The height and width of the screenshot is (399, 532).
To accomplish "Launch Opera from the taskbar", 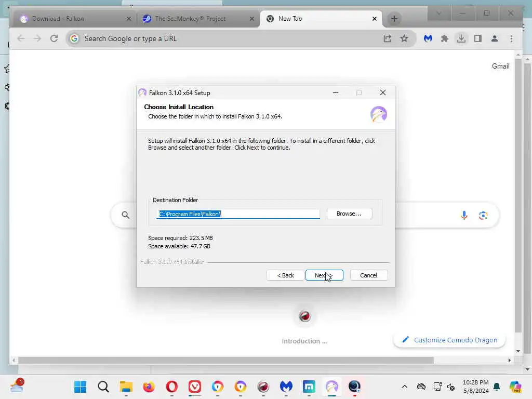I will point(171,387).
